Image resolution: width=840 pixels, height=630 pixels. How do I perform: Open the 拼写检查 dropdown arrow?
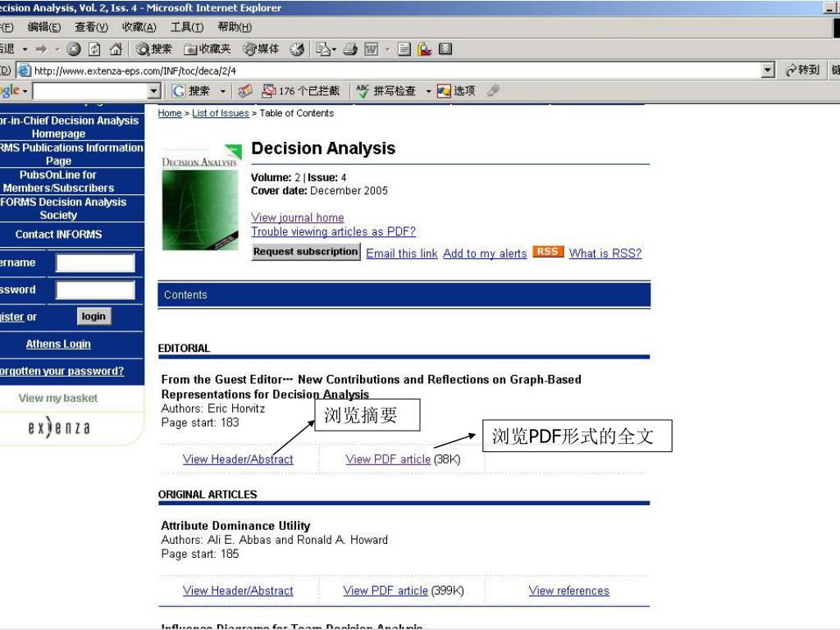428,91
